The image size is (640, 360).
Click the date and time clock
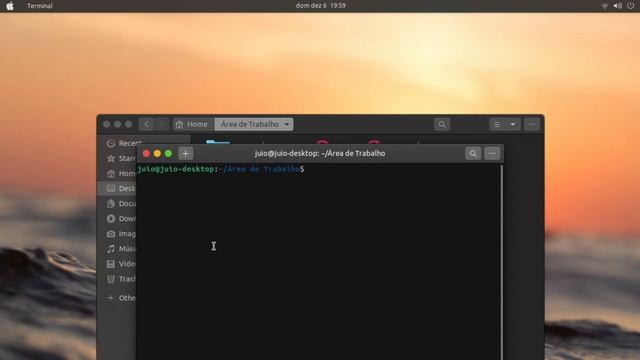point(320,5)
